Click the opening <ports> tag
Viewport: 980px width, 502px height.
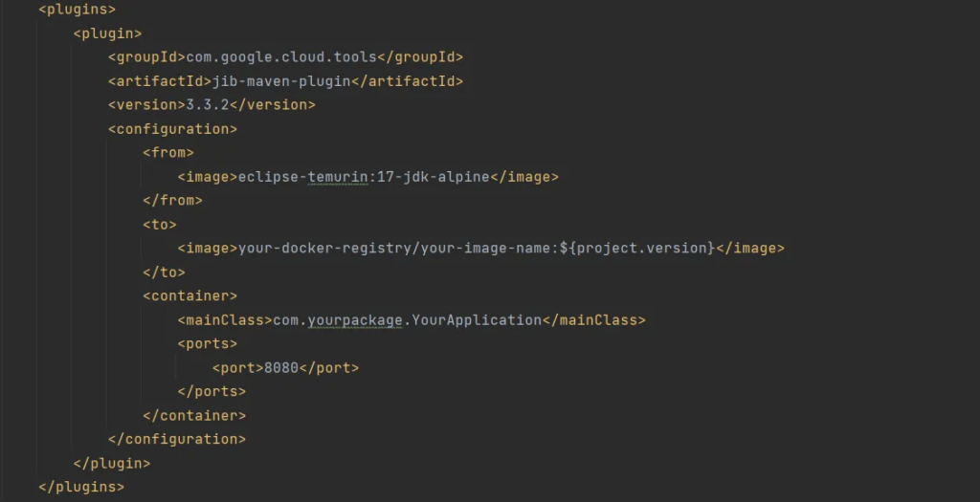click(207, 344)
